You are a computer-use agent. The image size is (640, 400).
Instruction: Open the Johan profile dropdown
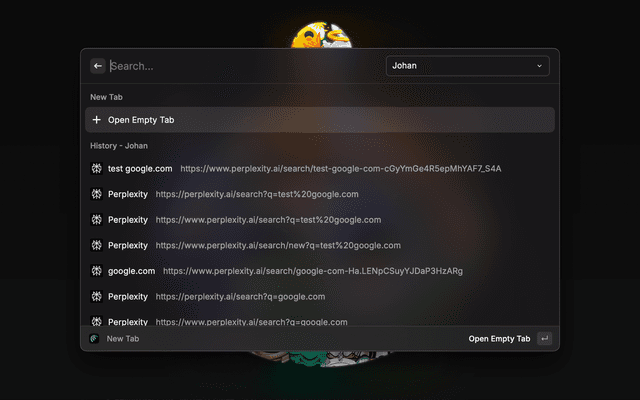[x=466, y=66]
